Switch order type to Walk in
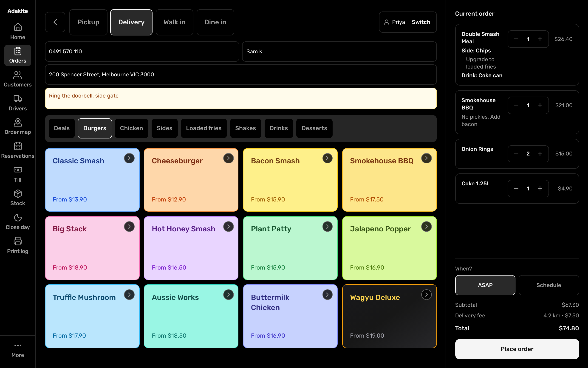This screenshot has width=588, height=368. click(x=175, y=22)
